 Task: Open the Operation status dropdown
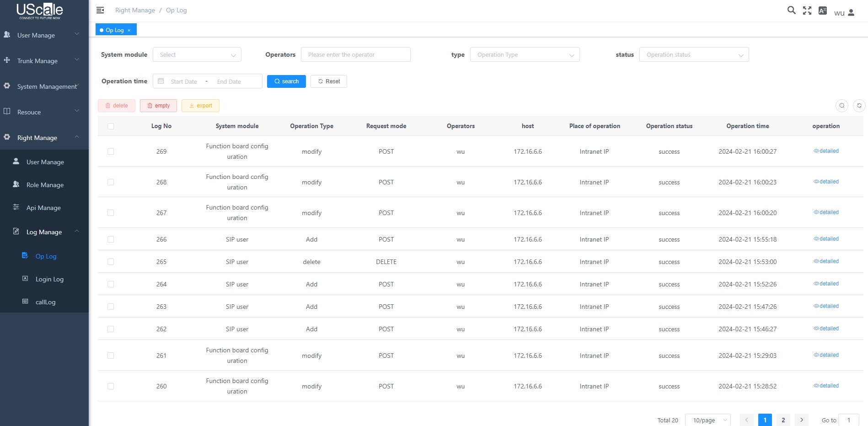[694, 54]
